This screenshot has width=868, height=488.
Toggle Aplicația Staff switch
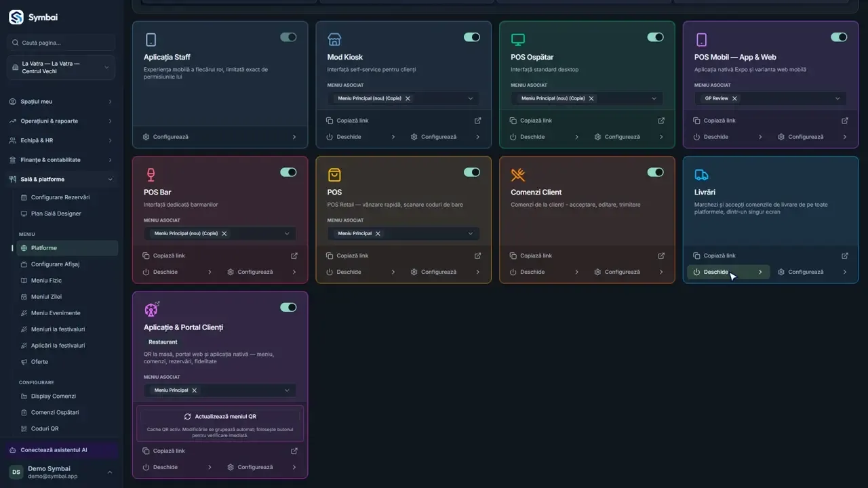coord(288,37)
